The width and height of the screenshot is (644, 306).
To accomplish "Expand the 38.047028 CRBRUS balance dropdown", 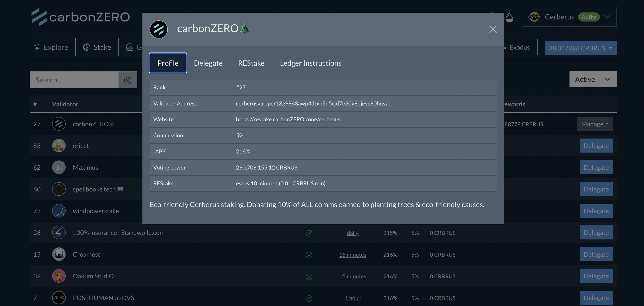I will (581, 48).
